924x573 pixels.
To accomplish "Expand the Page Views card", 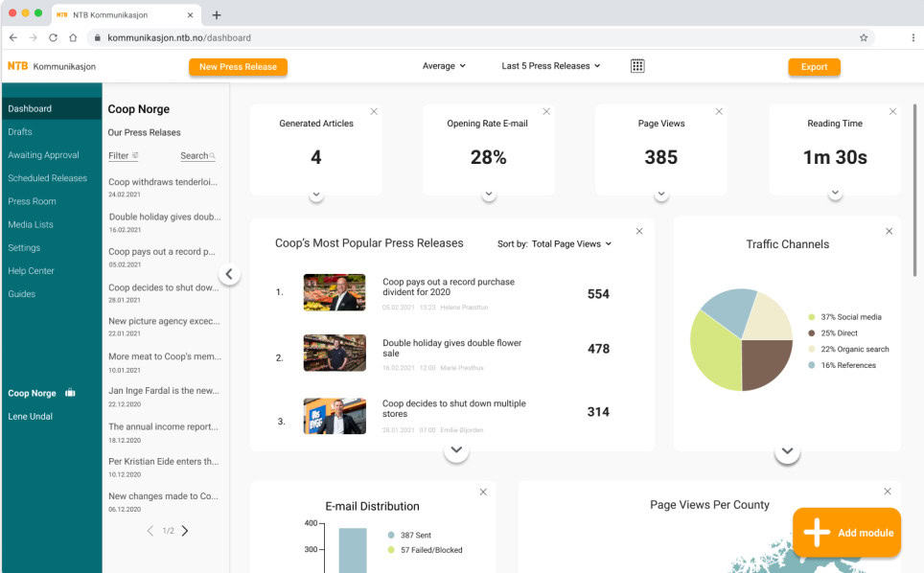I will pos(661,195).
